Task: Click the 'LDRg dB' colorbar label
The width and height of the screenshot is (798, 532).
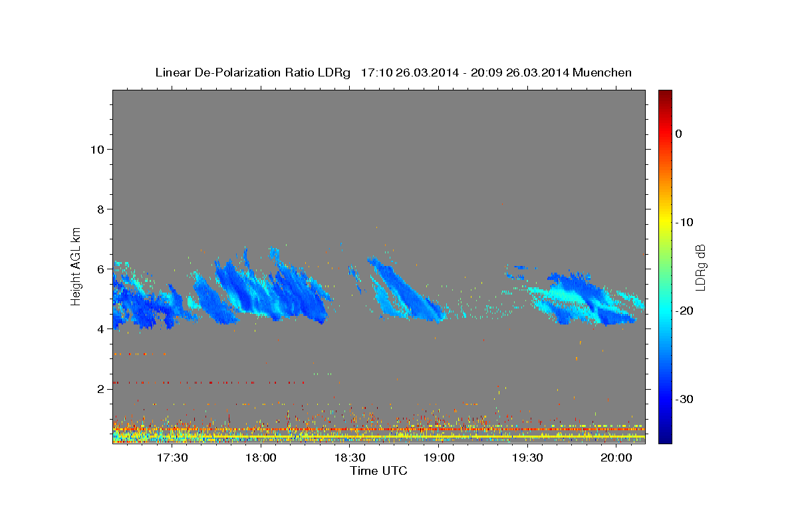Action: click(x=700, y=267)
